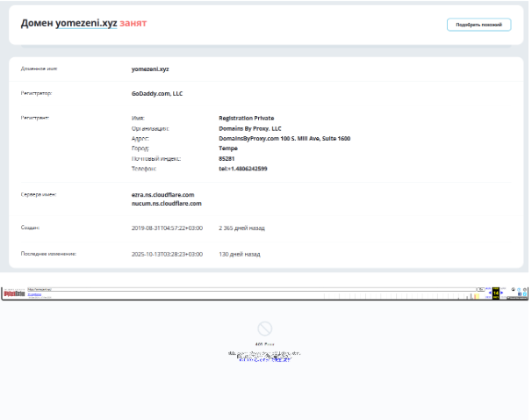This screenshot has width=532, height=420.
Task: Click the 'Почтовый индекс:' field label
Action: (x=156, y=158)
